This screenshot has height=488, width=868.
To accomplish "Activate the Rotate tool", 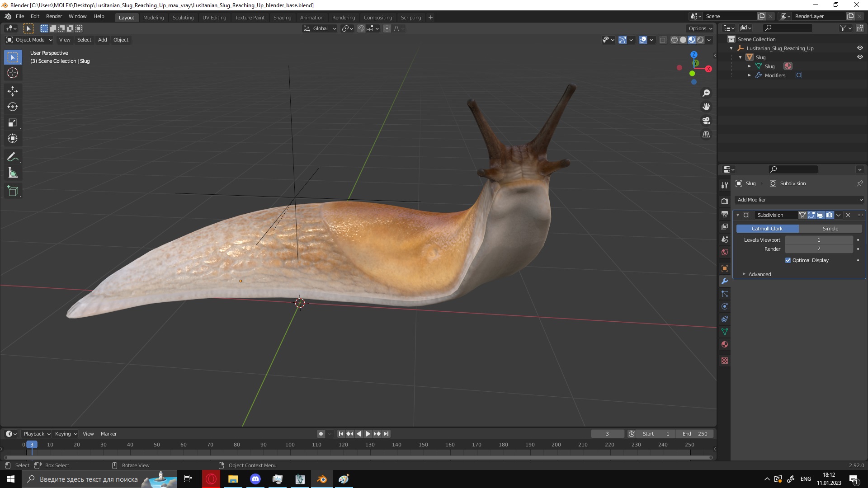I will pos(13,107).
